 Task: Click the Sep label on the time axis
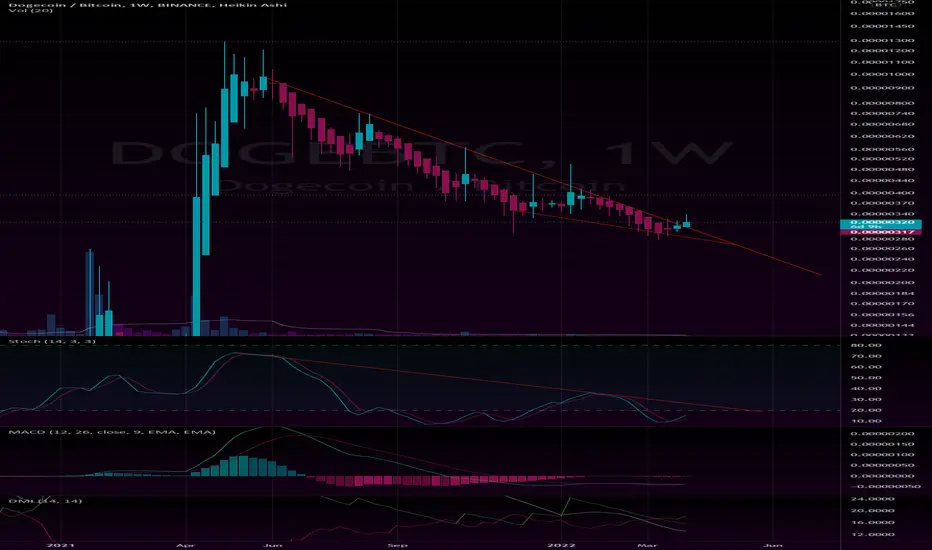click(x=397, y=545)
